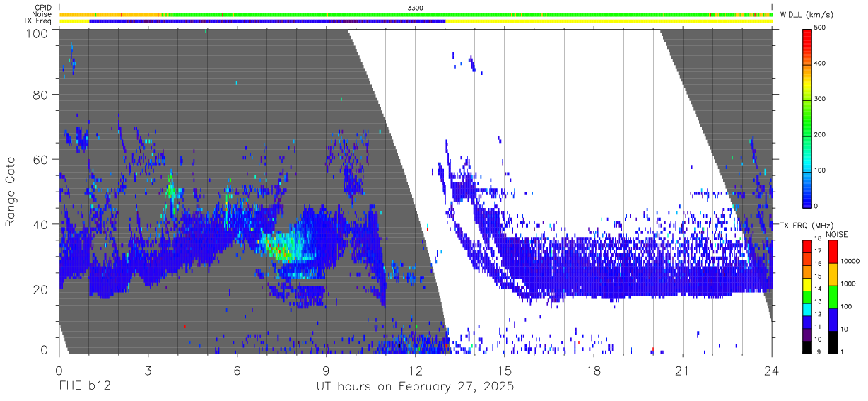Click the 15 label on TX FRQ legend

tap(817, 277)
